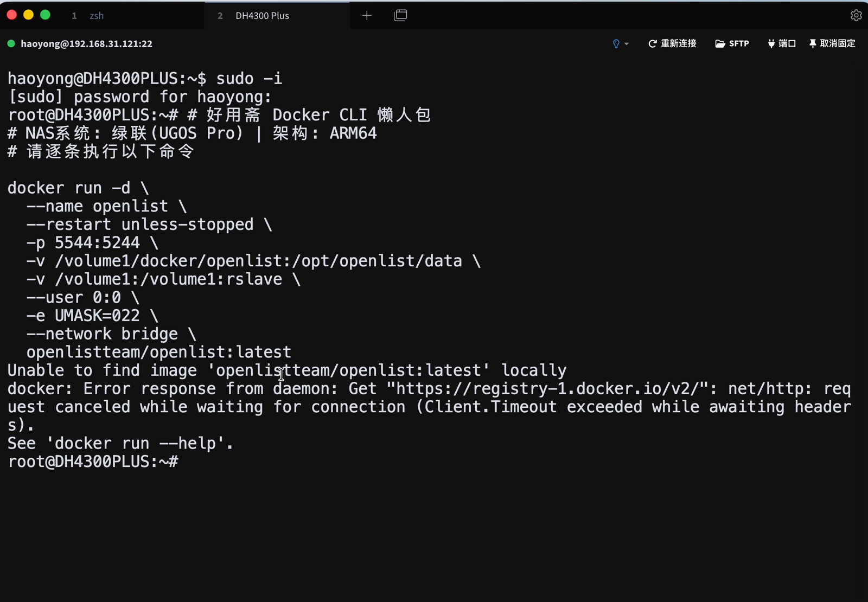868x602 pixels.
Task: Open 端口 port forwarding
Action: pyautogui.click(x=782, y=43)
